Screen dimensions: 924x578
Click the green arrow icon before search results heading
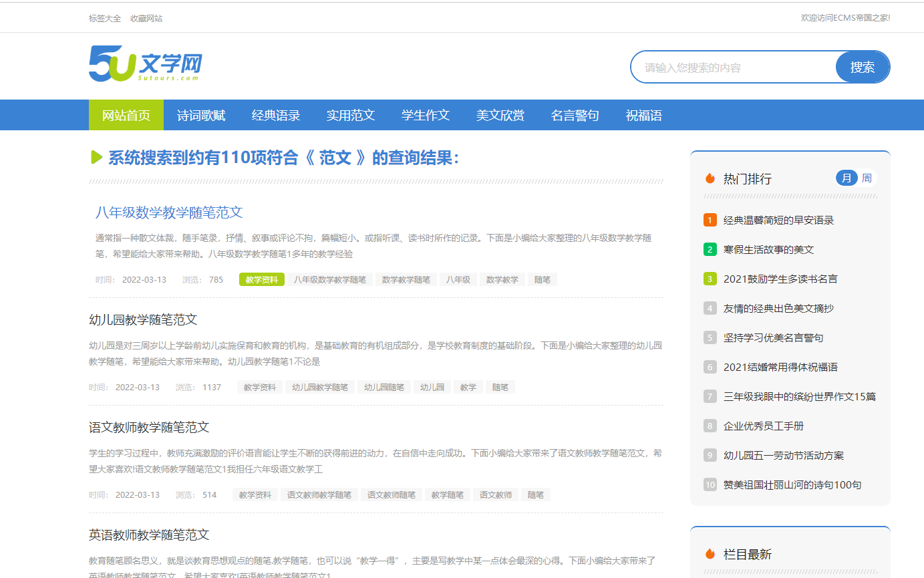tap(96, 158)
